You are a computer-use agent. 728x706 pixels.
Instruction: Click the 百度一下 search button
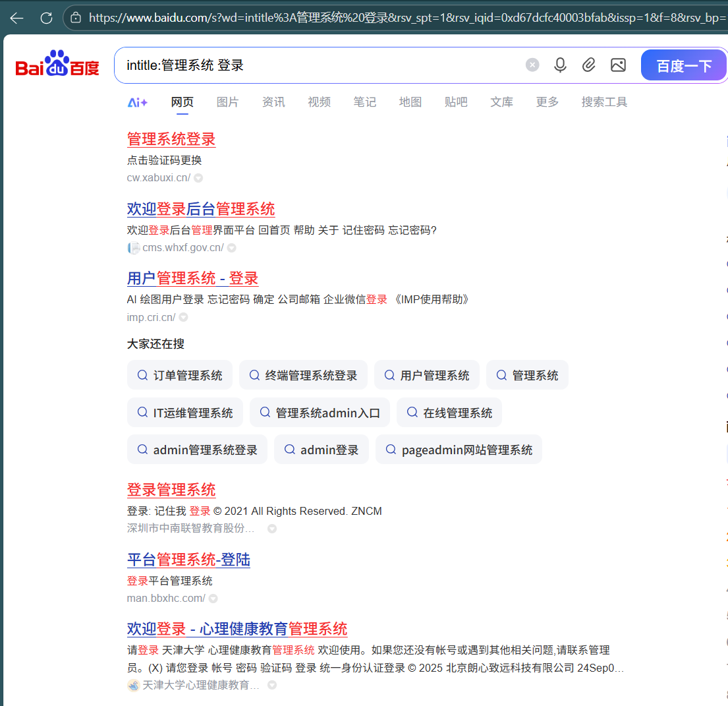tap(684, 65)
